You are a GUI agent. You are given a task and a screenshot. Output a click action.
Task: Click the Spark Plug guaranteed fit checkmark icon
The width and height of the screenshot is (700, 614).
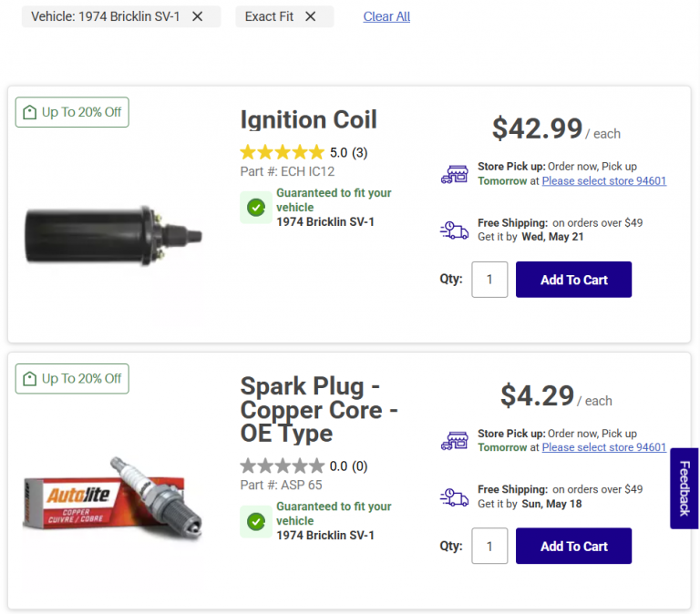(256, 521)
